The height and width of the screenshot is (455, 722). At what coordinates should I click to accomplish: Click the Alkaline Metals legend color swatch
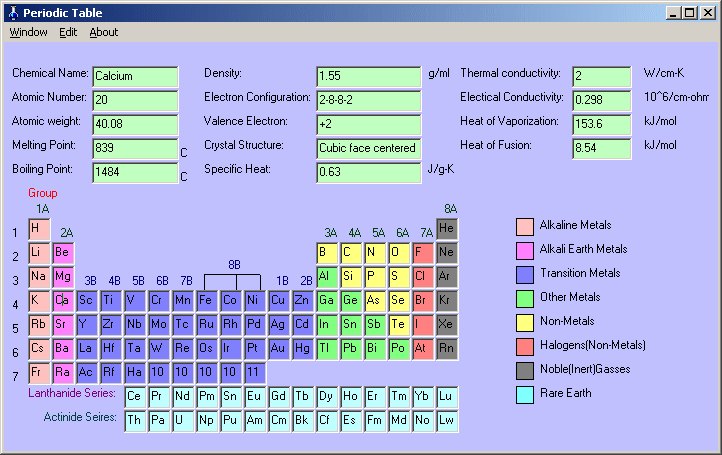click(526, 226)
